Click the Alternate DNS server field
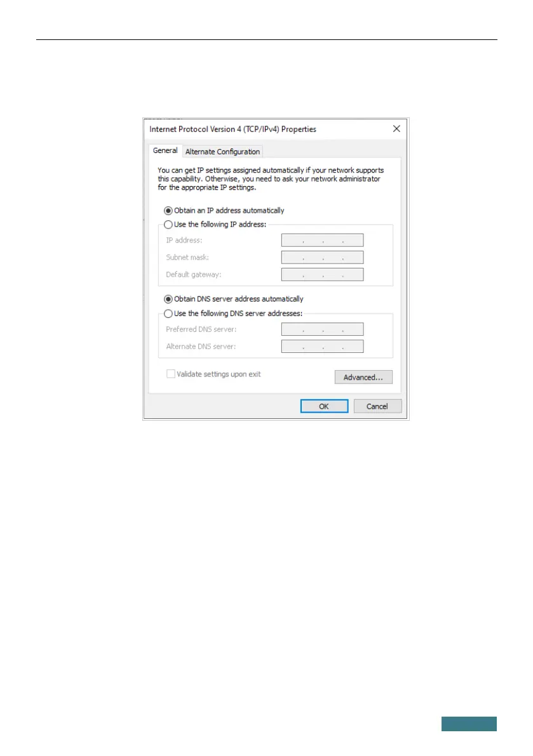Viewport: 533px width, 756px height. coord(322,347)
